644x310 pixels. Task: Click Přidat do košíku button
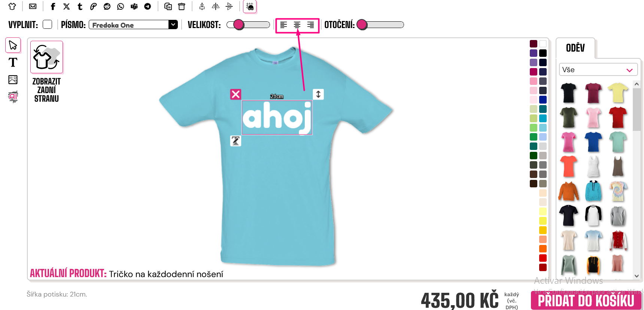tap(586, 301)
